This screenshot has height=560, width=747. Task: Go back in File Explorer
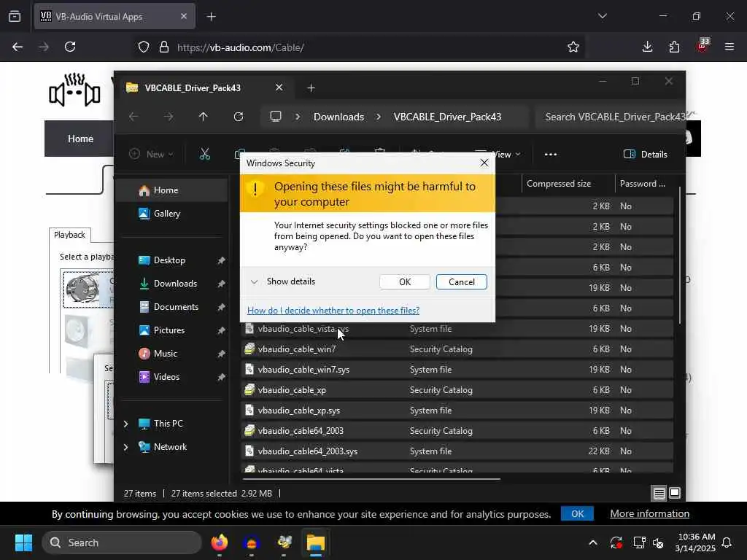133,117
